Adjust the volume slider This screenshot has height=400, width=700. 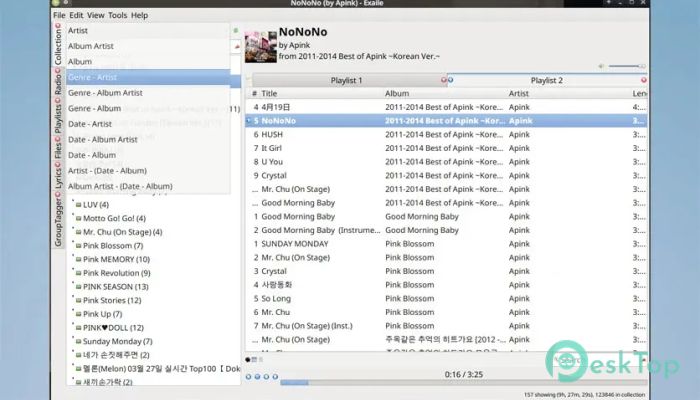point(627,66)
